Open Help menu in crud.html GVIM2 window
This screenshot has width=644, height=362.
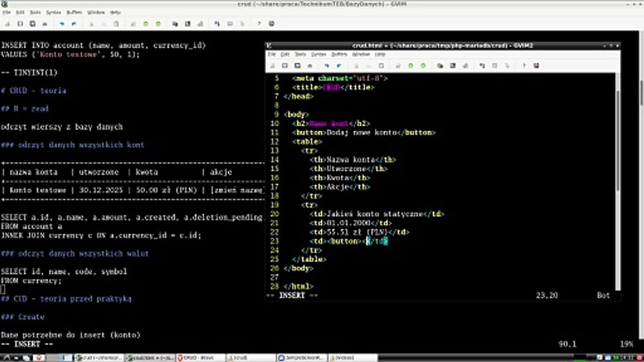coord(380,54)
